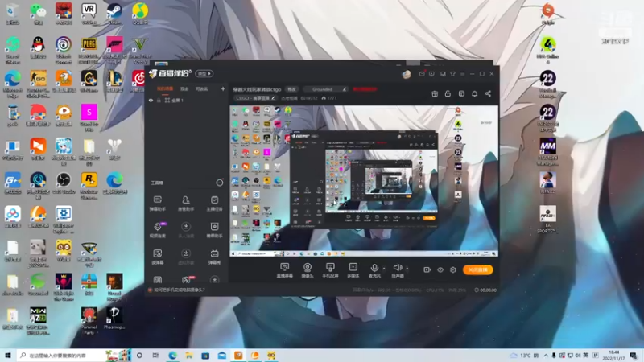Image resolution: width=644 pixels, height=362 pixels.
Task: Toggle visibility eye of 全屏1 source
Action: (x=151, y=100)
